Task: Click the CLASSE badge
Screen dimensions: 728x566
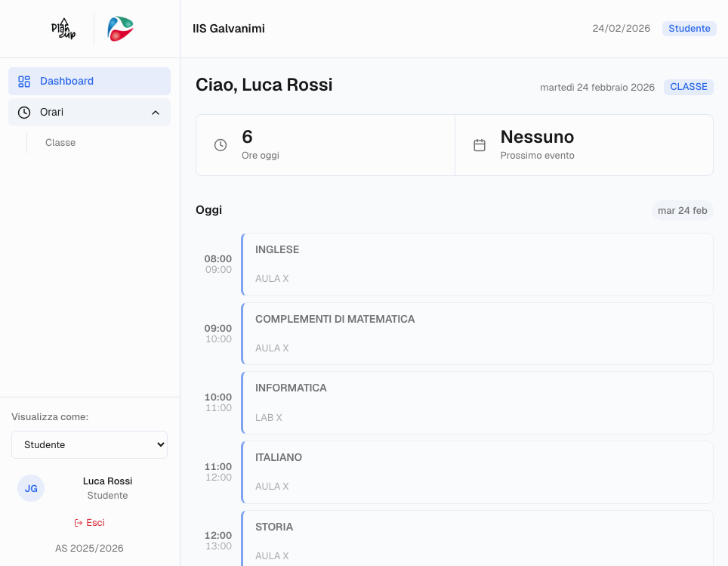Action: (x=688, y=86)
